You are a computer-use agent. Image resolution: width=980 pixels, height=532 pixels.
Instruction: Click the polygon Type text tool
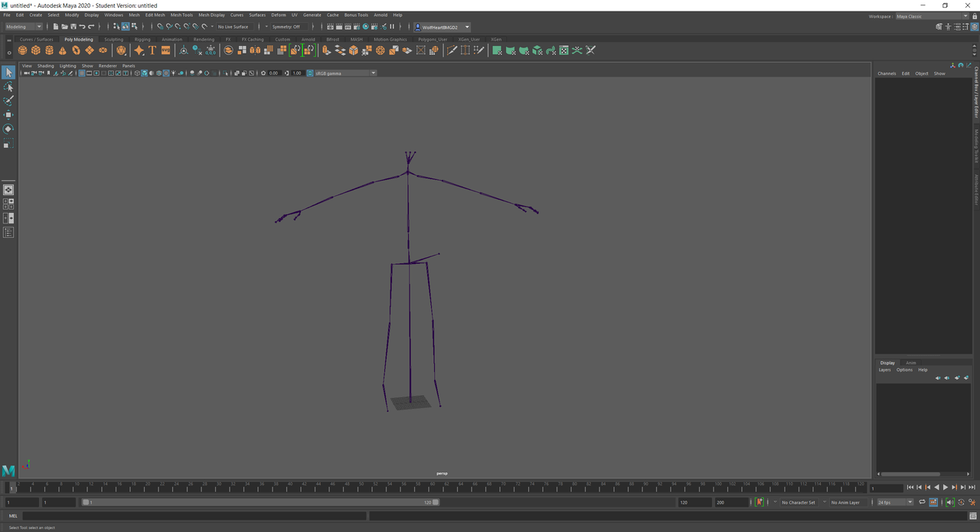coord(152,51)
